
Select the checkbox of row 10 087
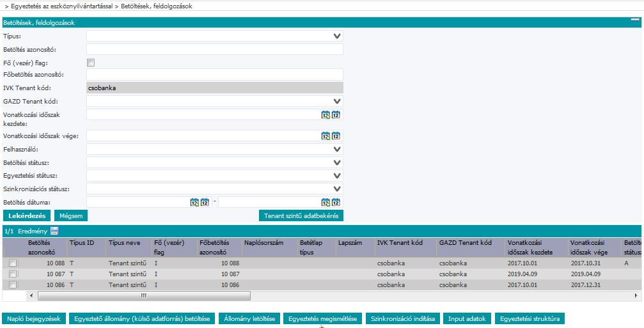(13, 274)
